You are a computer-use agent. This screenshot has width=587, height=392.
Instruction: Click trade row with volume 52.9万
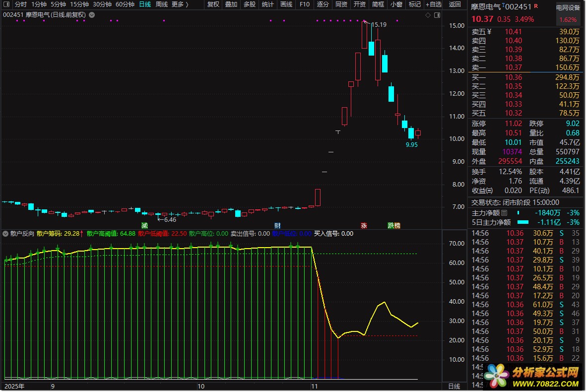pyautogui.click(x=525, y=349)
